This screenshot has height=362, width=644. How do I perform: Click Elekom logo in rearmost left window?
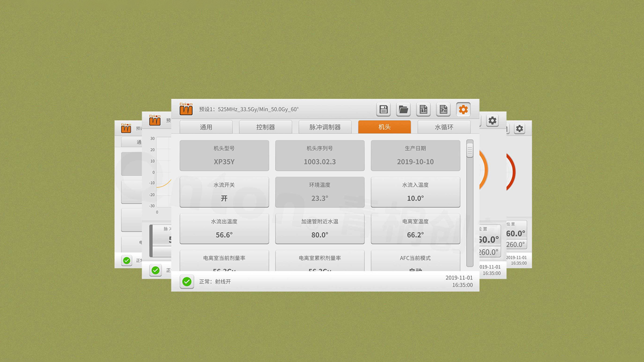pyautogui.click(x=126, y=128)
